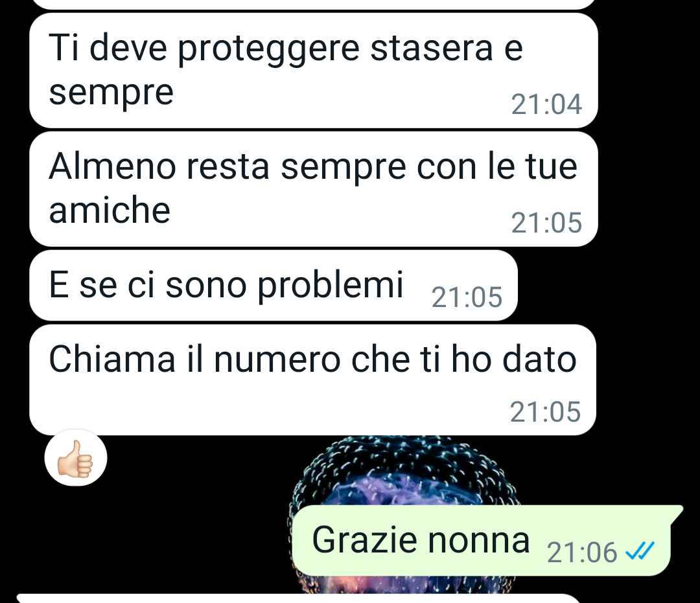Select the "Almeno resta sempre" message bubble

[x=313, y=189]
